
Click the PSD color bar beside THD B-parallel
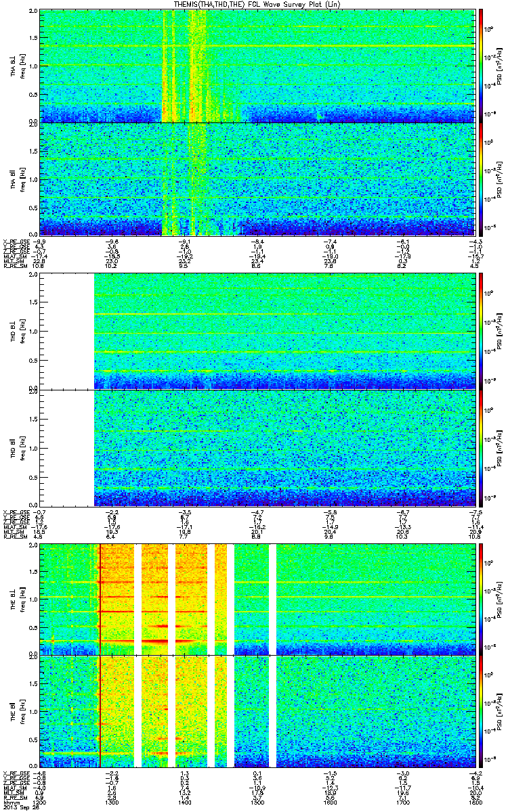point(481,447)
